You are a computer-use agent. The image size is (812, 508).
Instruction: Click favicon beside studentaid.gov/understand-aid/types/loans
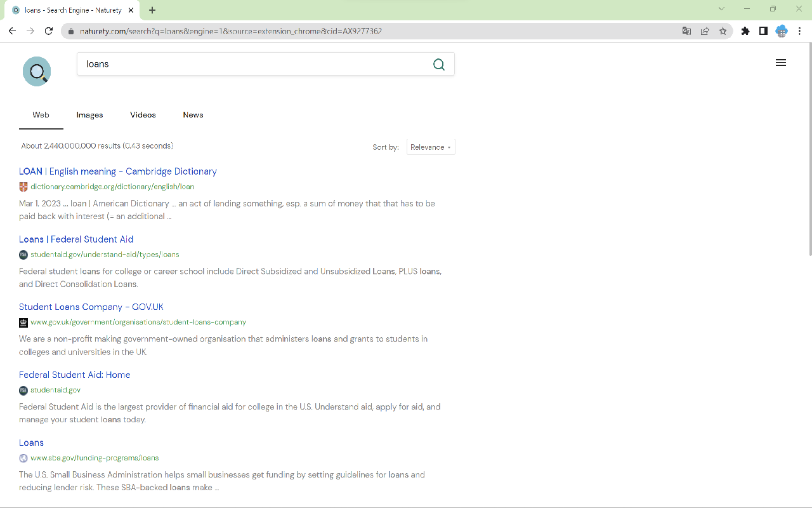click(x=23, y=255)
